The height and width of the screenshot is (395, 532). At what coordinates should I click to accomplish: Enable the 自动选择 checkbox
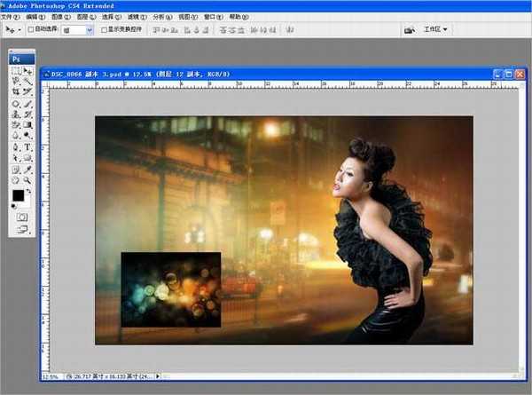(32, 29)
